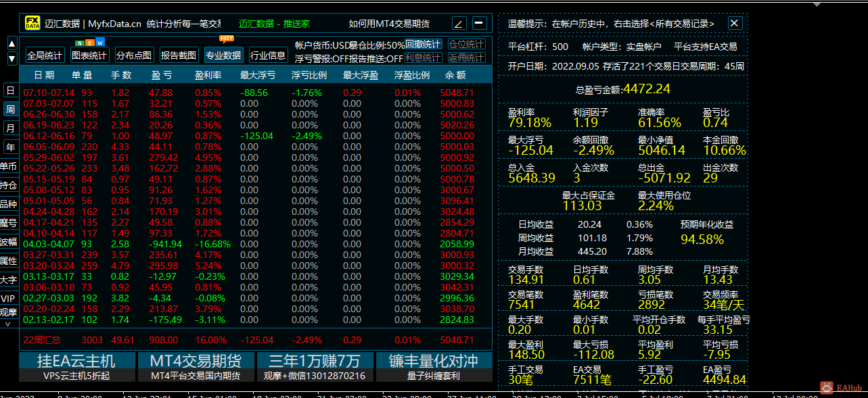Toggle 报告推送:OFF push setting
Image resolution: width=868 pixels, height=398 pixels.
pos(375,59)
